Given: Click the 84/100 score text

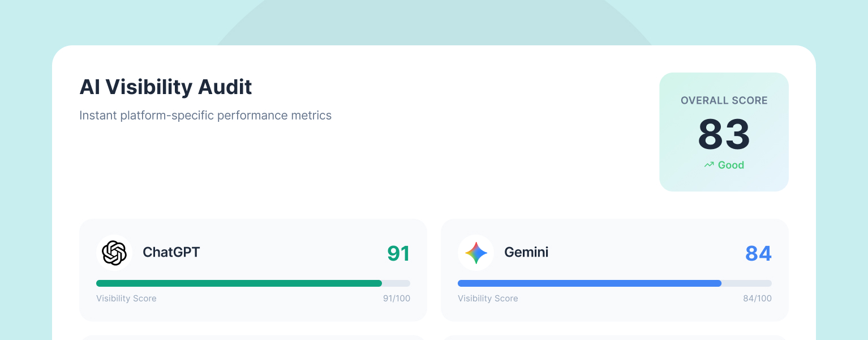Looking at the screenshot, I should pos(757,299).
